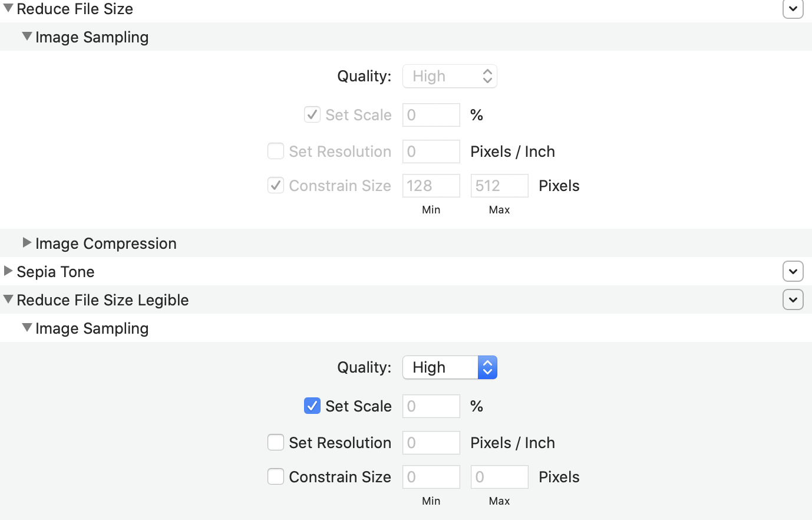
Task: Expand the Sepia Tone action
Action: click(8, 271)
